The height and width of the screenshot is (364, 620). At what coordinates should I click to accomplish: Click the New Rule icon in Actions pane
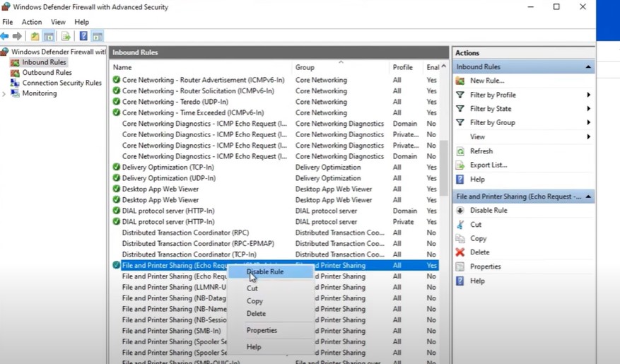pyautogui.click(x=460, y=81)
